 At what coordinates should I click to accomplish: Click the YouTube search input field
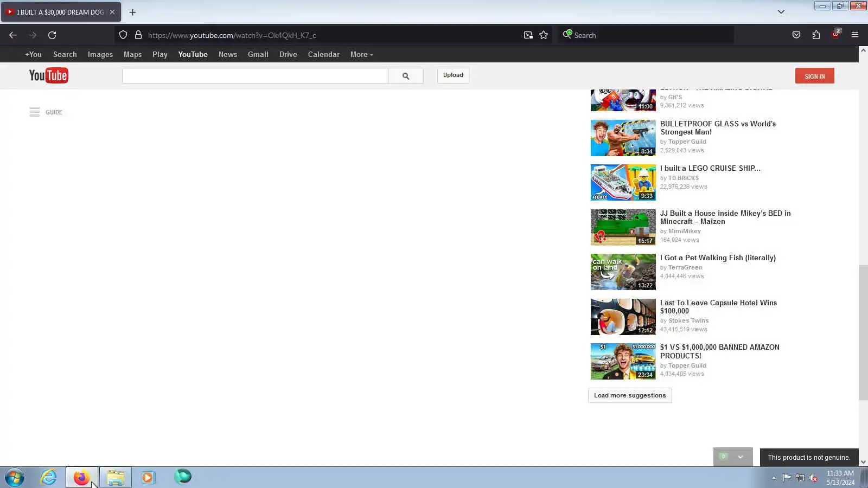pyautogui.click(x=255, y=76)
